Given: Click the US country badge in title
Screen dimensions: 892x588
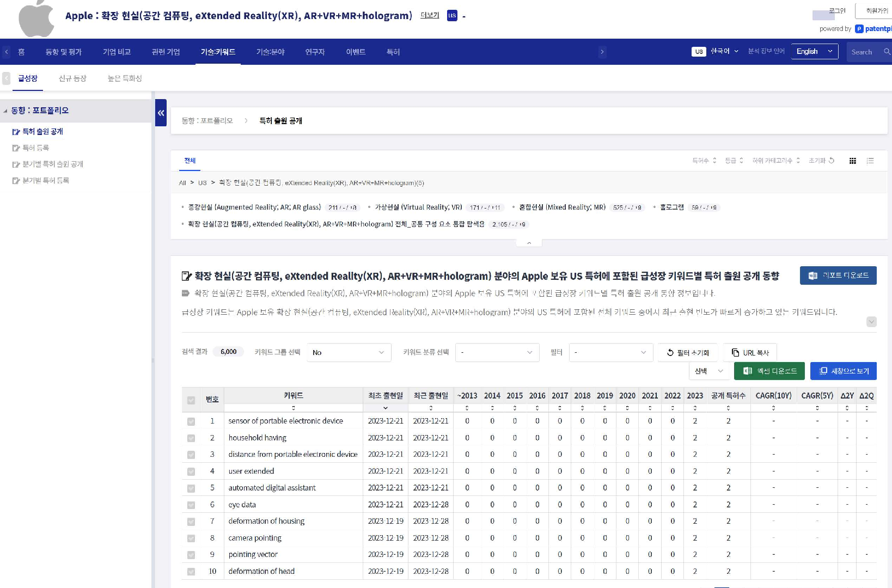Looking at the screenshot, I should point(452,16).
